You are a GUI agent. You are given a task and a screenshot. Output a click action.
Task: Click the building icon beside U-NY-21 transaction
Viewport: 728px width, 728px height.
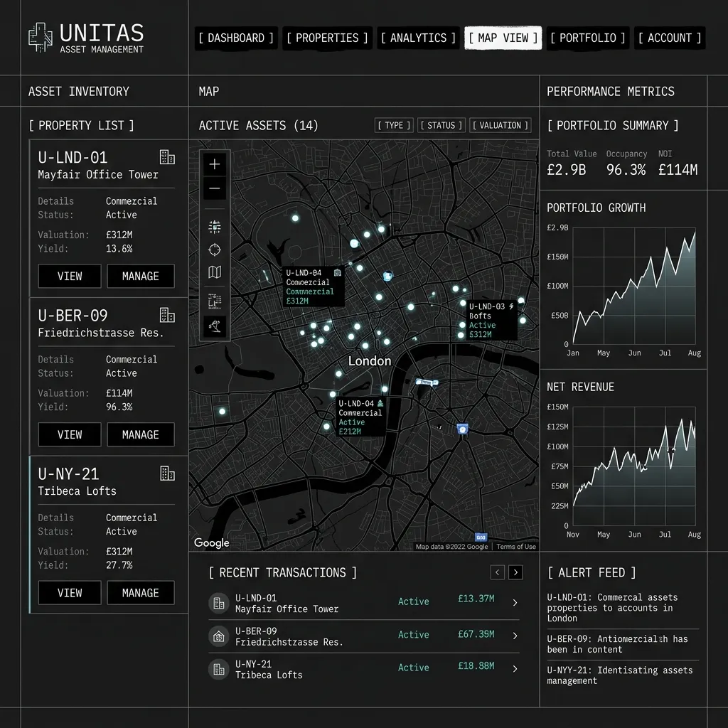(218, 668)
